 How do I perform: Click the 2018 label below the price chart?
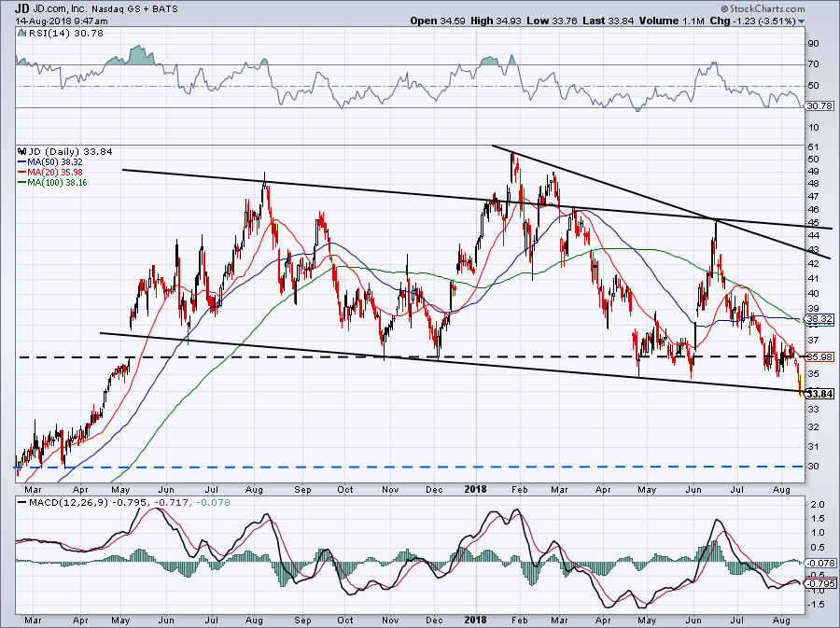pos(475,489)
